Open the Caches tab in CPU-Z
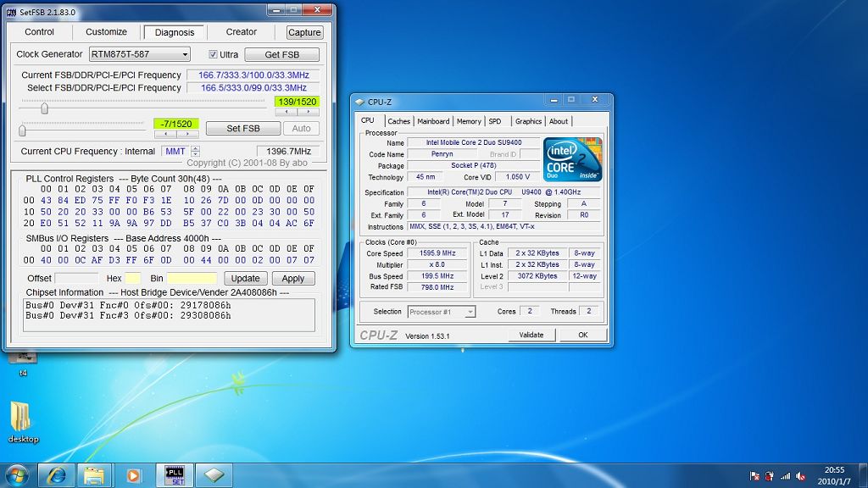Viewport: 868px width, 488px height. (x=398, y=121)
